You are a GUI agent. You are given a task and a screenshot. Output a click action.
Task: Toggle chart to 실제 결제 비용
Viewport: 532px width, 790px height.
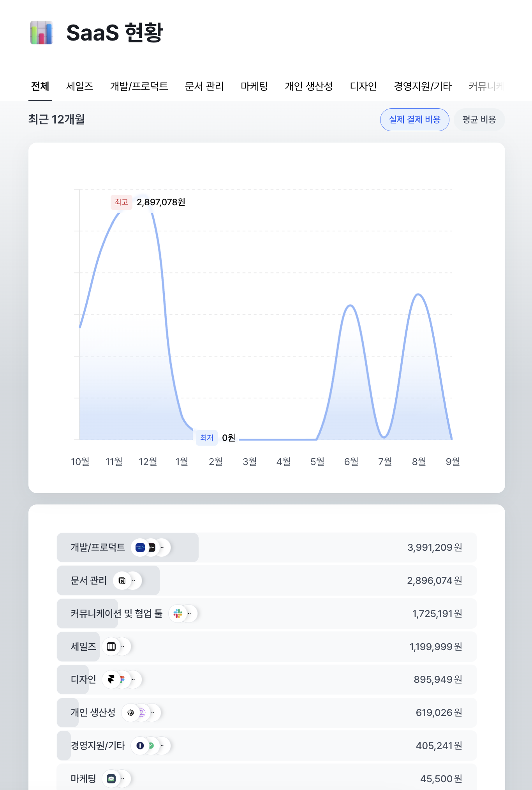(414, 120)
